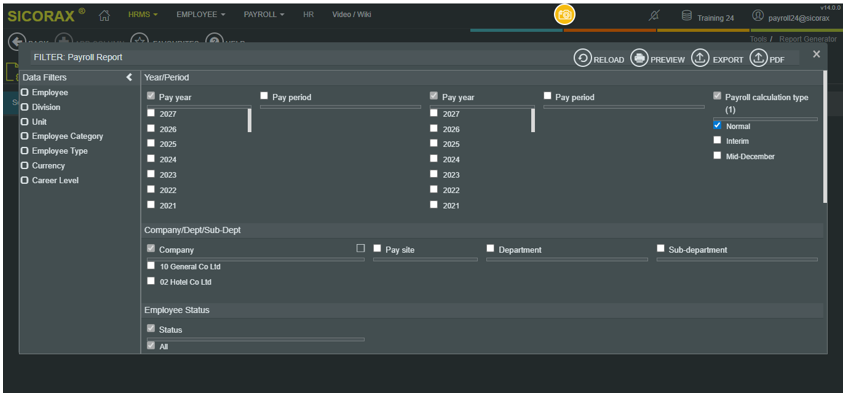Toggle the first Pay period header checkbox

pyautogui.click(x=264, y=95)
